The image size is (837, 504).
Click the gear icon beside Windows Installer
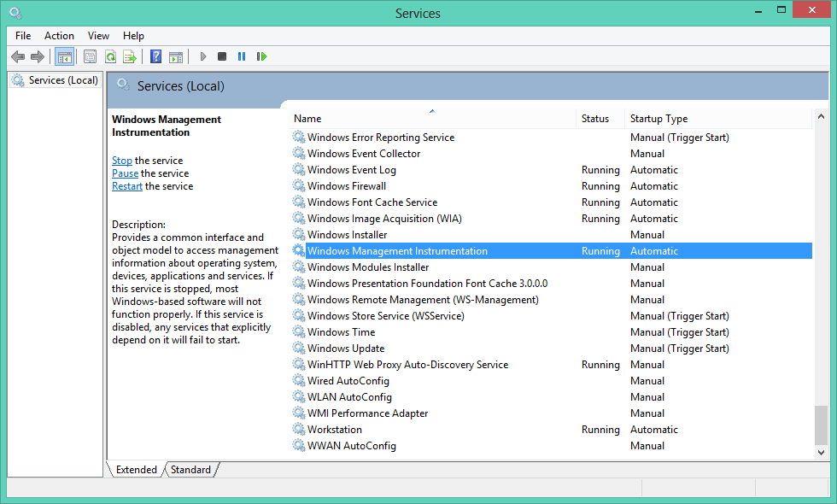(x=299, y=234)
